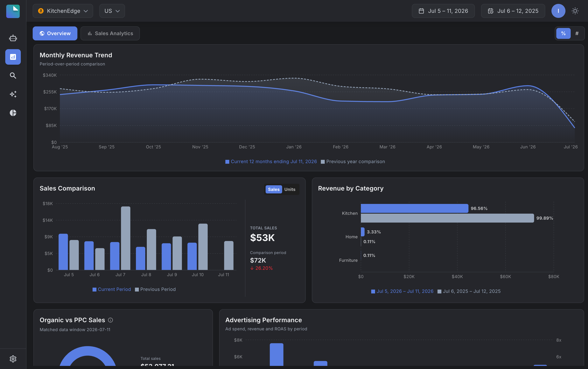Screen dimensions: 588x369
Task: Expand the US marketplace dropdown
Action: pyautogui.click(x=112, y=11)
